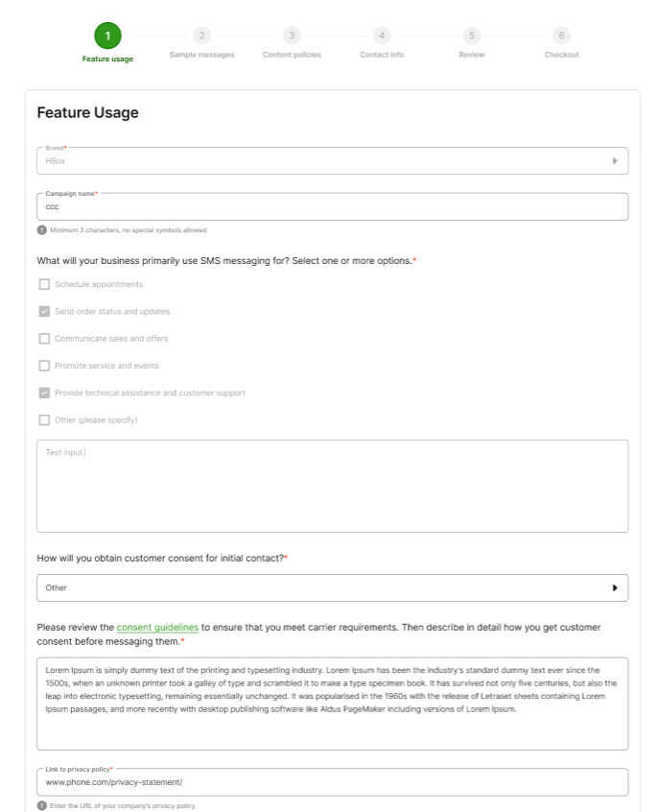Open the consent guidelines link
660x812 pixels.
pos(157,627)
